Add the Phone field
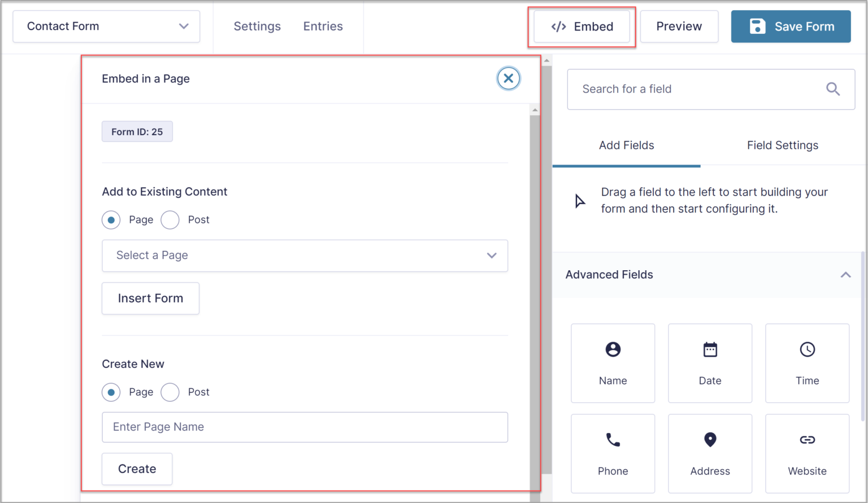Image resolution: width=868 pixels, height=503 pixels. point(613,453)
